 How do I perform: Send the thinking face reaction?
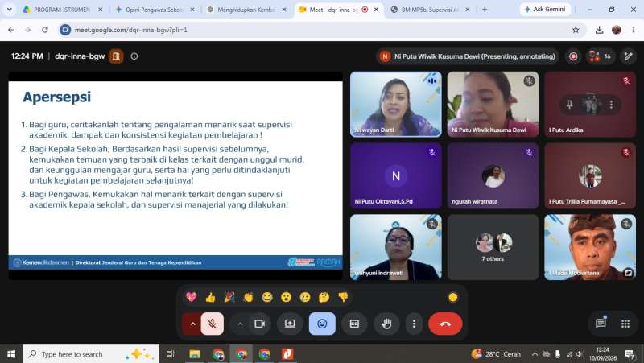click(x=324, y=297)
